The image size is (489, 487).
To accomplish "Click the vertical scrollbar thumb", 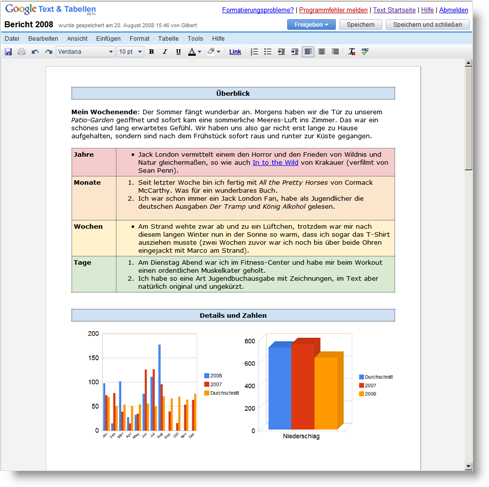I will pos(469,119).
